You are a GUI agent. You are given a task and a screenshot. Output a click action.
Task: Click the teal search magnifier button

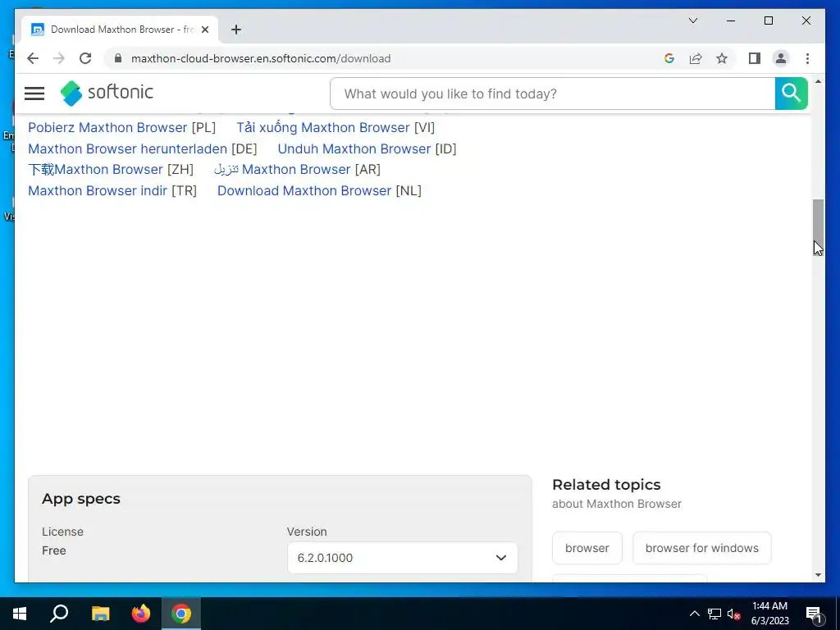coord(791,94)
